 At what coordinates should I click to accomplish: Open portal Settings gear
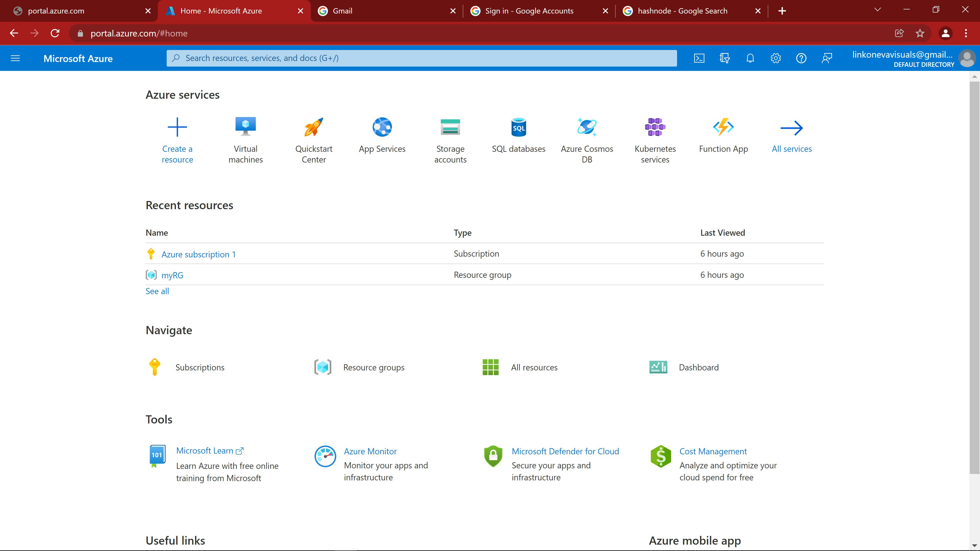pyautogui.click(x=776, y=58)
